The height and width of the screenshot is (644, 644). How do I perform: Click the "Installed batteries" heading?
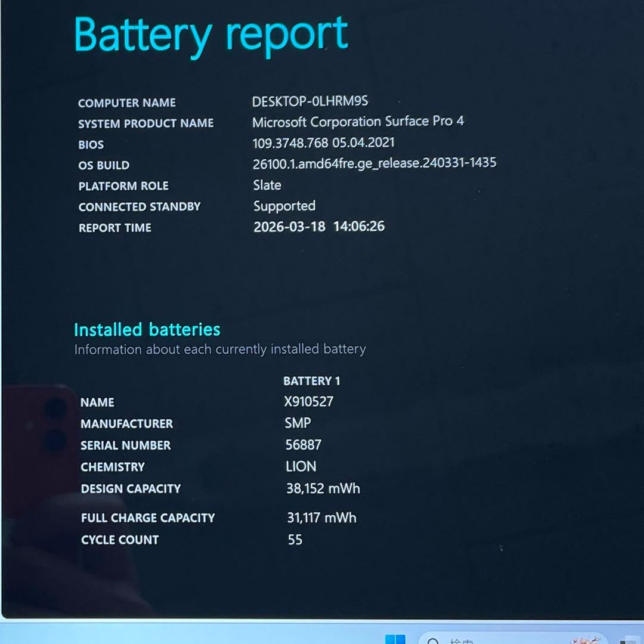pyautogui.click(x=147, y=329)
